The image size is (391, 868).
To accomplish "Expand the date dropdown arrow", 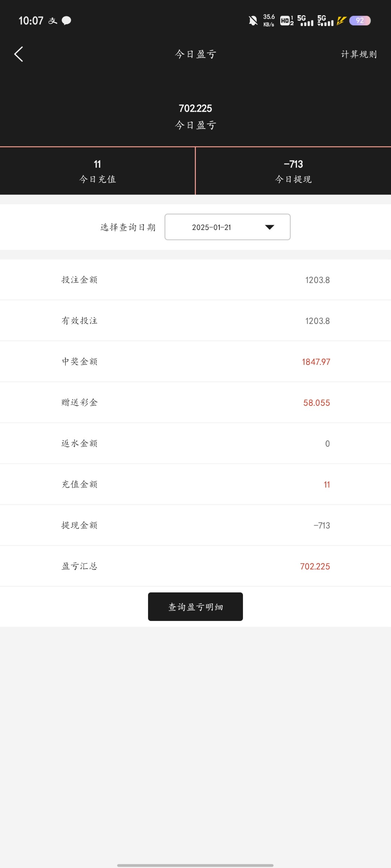I will point(270,227).
